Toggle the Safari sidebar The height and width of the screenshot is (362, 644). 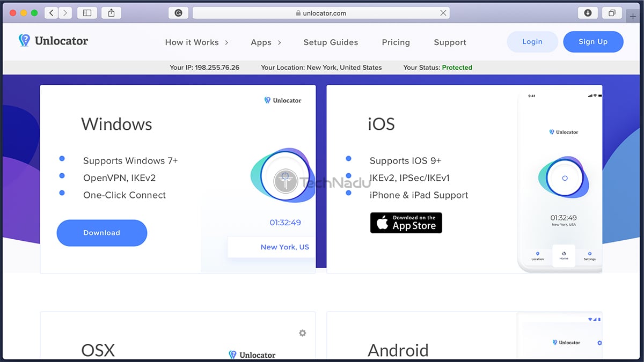tap(86, 12)
